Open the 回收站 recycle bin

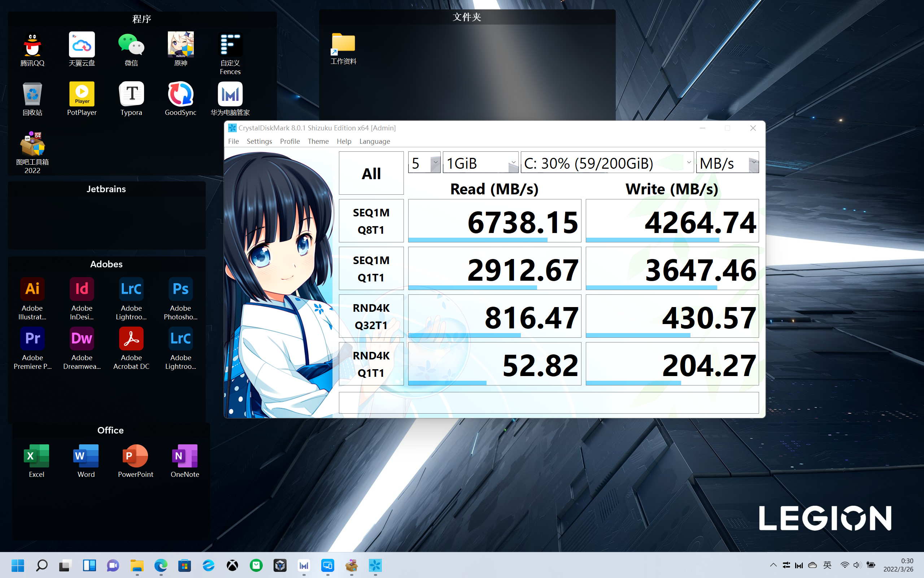coord(32,99)
